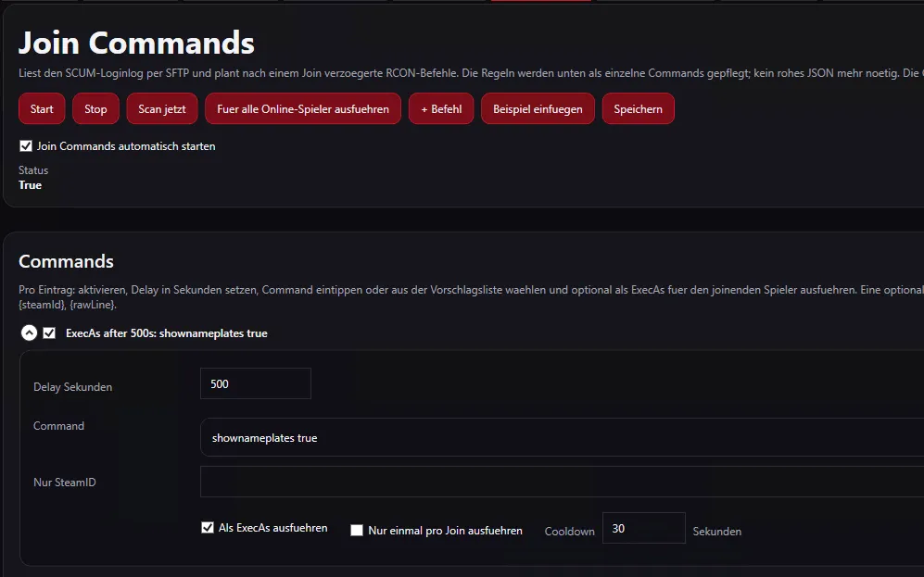Focus the Nur SteamID input field
The height and width of the screenshot is (577, 924).
coord(563,482)
